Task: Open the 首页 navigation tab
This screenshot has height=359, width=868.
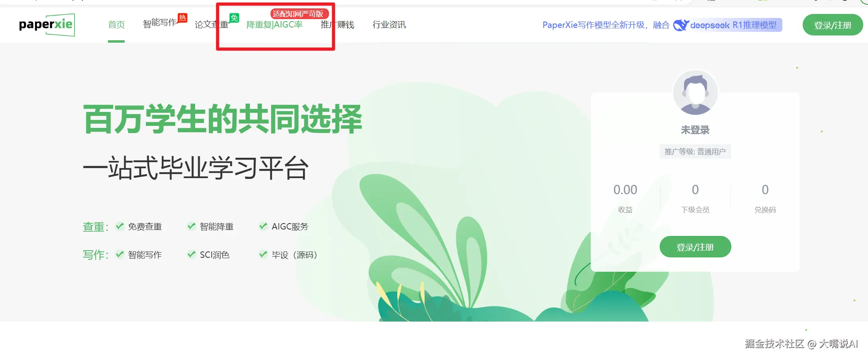Action: click(x=116, y=25)
